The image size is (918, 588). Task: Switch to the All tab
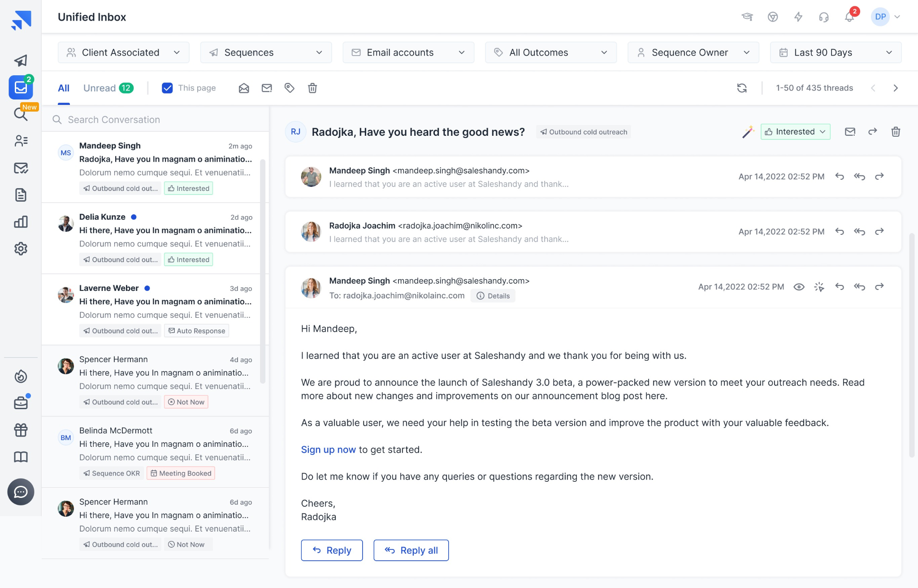64,88
